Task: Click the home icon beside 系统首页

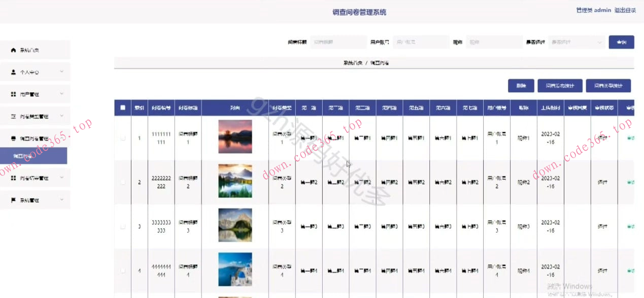Action: click(14, 50)
